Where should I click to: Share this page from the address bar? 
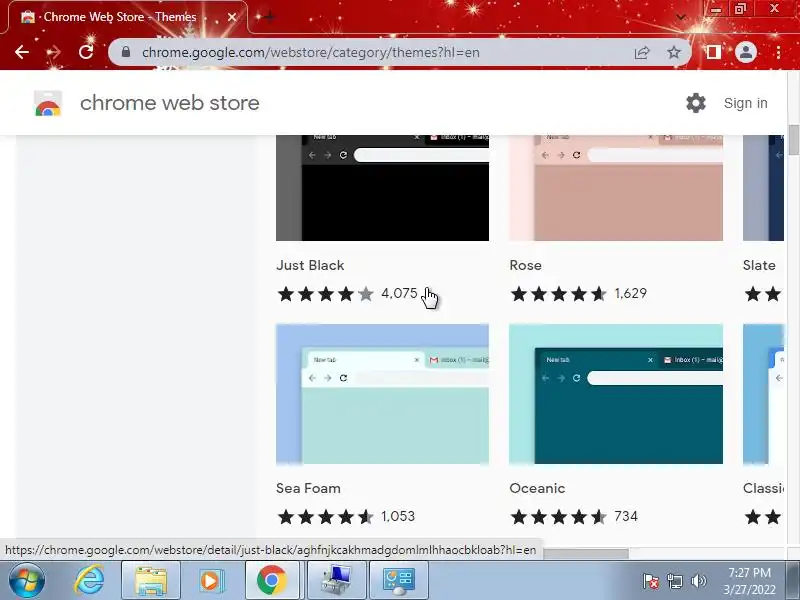[642, 52]
